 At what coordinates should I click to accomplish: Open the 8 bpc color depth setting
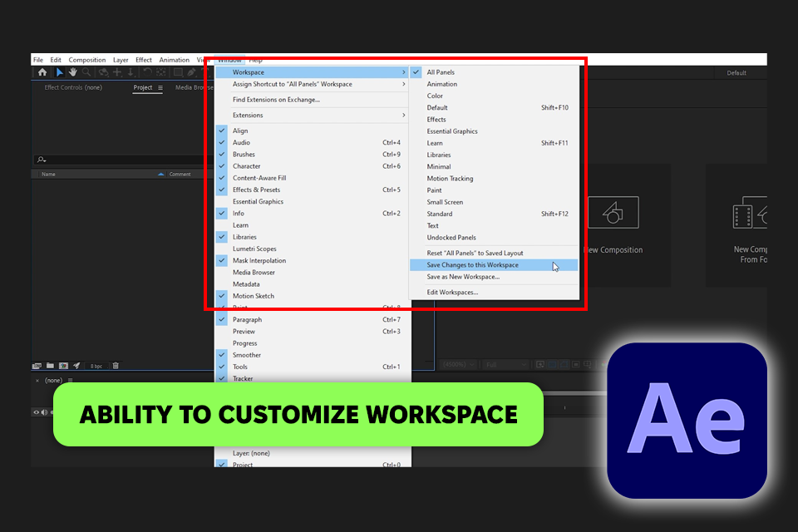point(96,366)
